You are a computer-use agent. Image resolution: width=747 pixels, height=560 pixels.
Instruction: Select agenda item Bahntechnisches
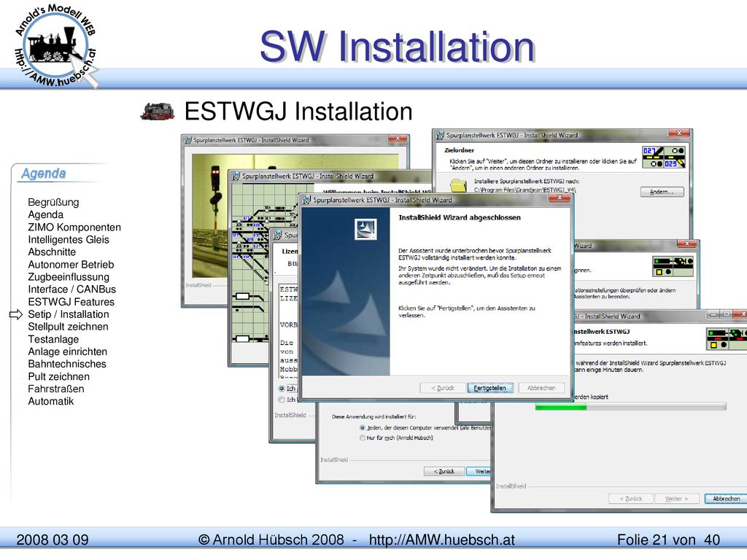click(67, 364)
